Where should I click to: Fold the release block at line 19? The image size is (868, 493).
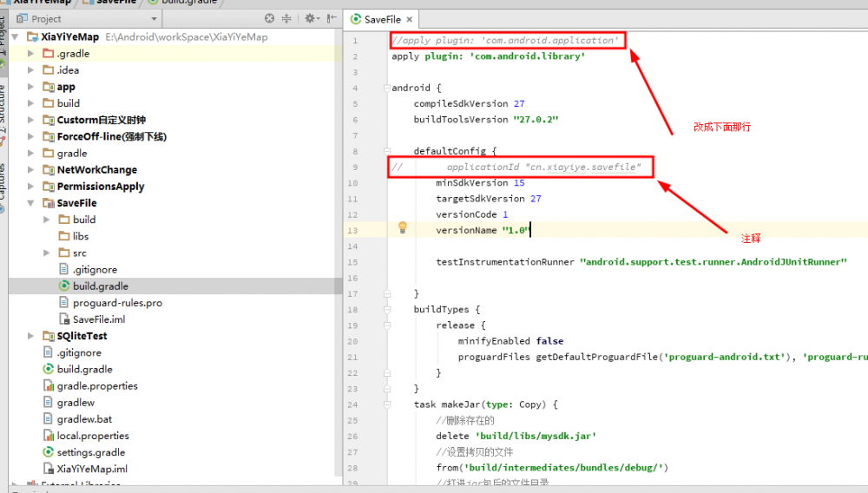[x=387, y=325]
